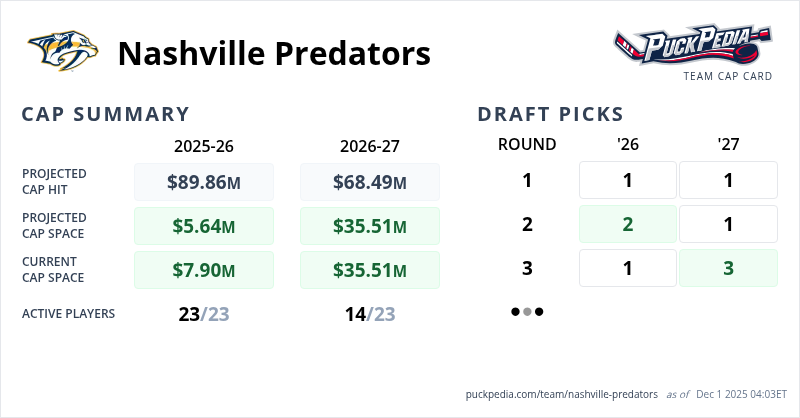Select the 2025-26 projected cap hit value
The height and width of the screenshot is (418, 800).
coord(203,182)
